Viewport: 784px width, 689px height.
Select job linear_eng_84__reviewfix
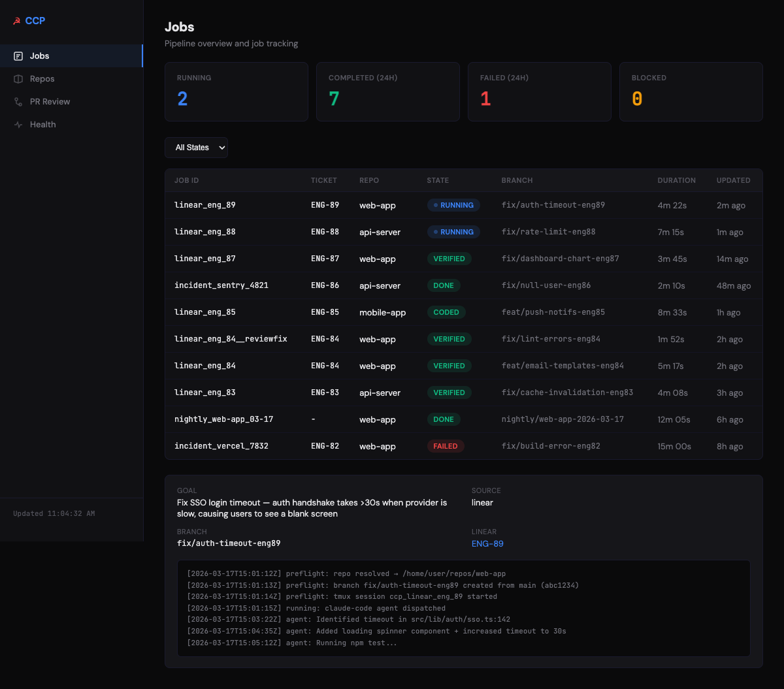[464, 339]
